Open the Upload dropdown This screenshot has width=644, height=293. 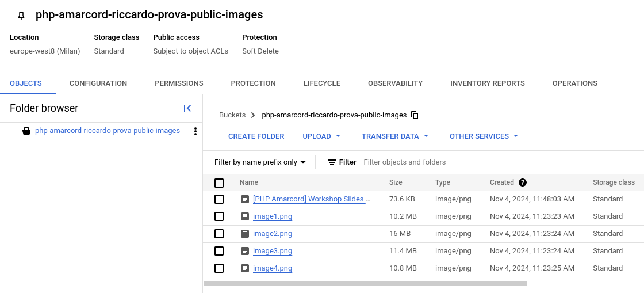point(322,136)
